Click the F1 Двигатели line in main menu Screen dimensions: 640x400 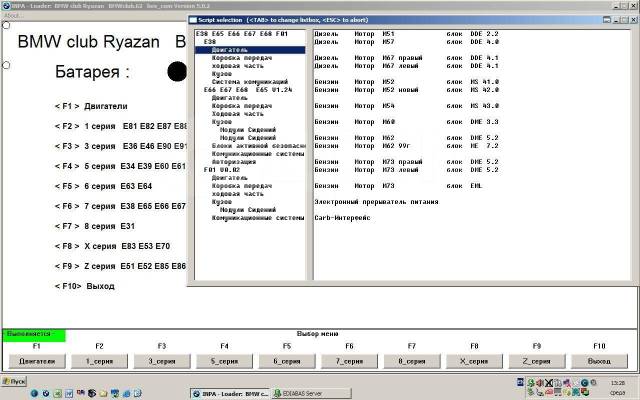pos(91,106)
